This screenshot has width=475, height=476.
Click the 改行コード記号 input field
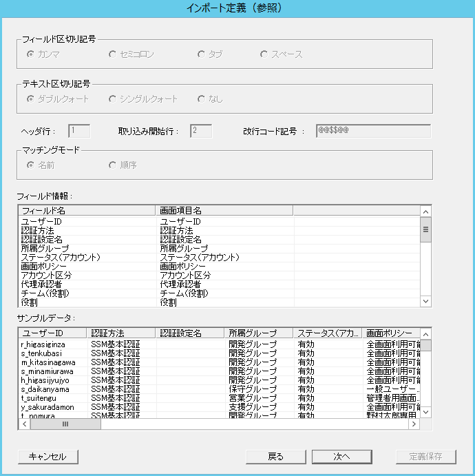coord(373,131)
